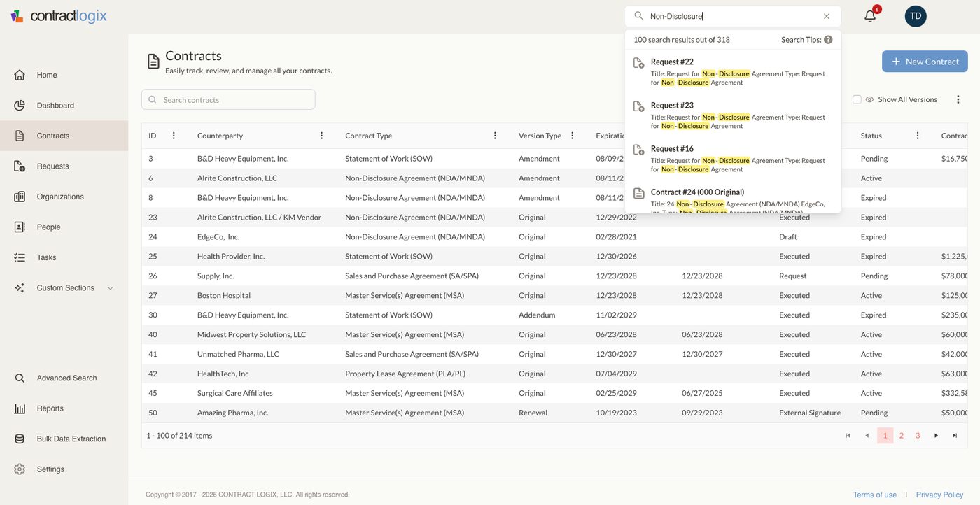Viewport: 980px width, 505px height.
Task: Open the Counterparty column menu
Action: [322, 136]
